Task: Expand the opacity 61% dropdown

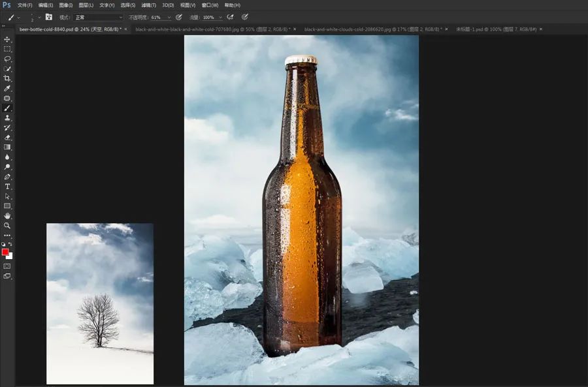Action: pos(169,17)
